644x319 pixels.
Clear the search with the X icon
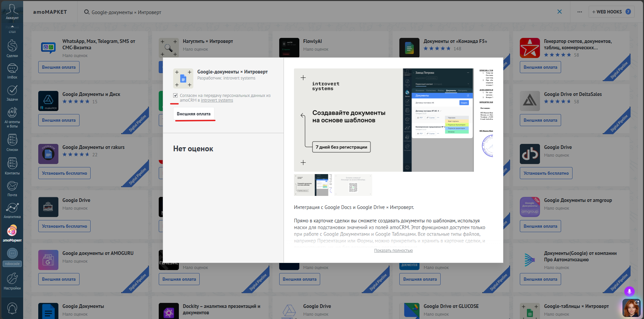(x=559, y=12)
